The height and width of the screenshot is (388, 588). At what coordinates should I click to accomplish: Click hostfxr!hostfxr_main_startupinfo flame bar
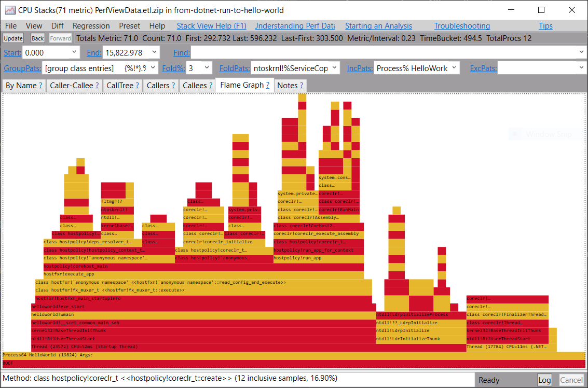203,299
